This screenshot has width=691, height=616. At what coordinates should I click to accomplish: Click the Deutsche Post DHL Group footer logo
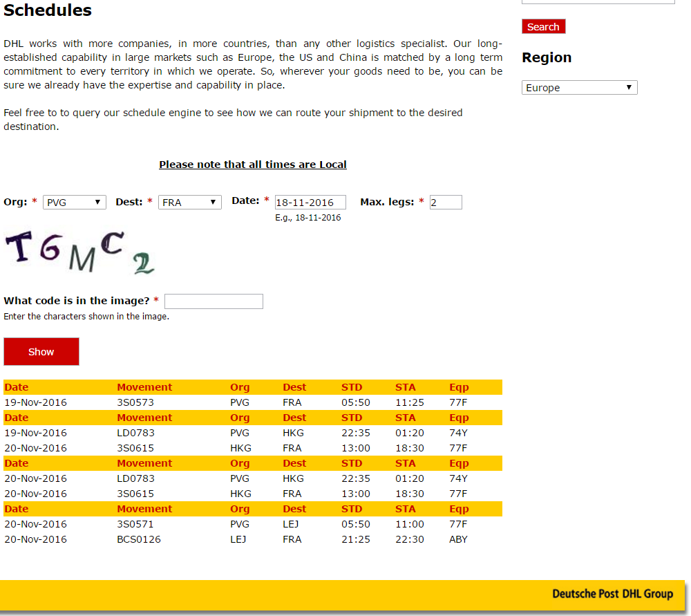[x=612, y=593]
